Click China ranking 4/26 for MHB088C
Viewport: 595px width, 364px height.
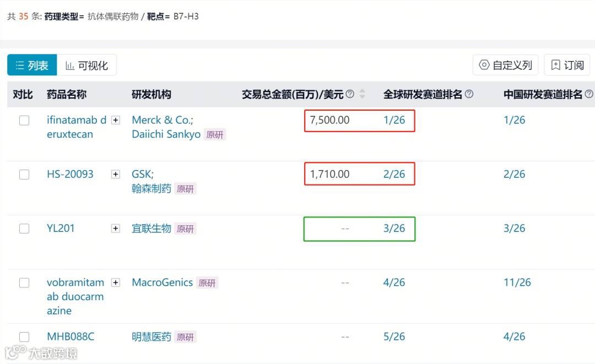[x=514, y=336]
